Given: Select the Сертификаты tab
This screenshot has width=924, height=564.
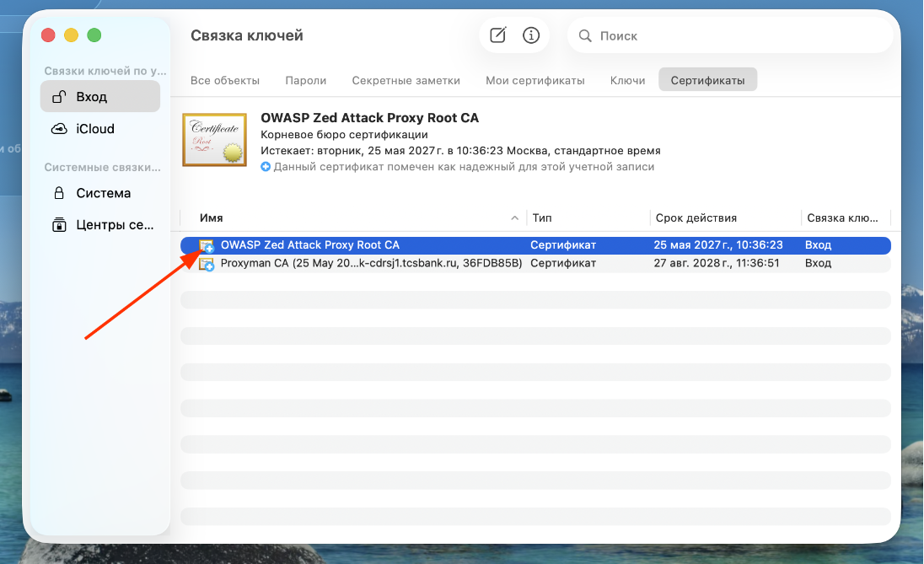Looking at the screenshot, I should click(707, 80).
